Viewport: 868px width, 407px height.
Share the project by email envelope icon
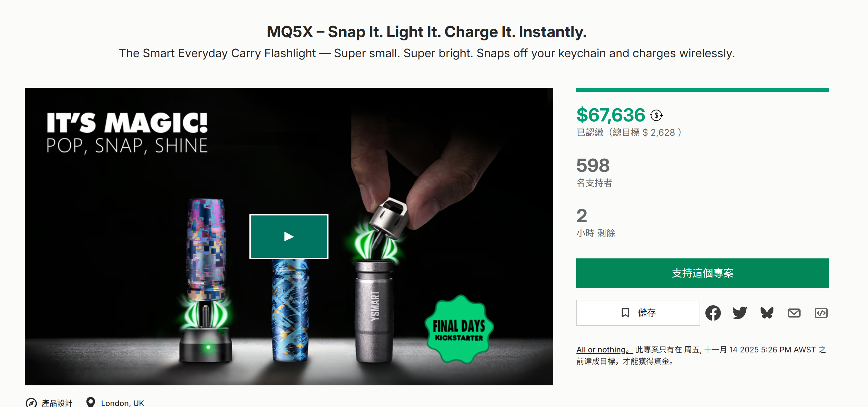(794, 313)
